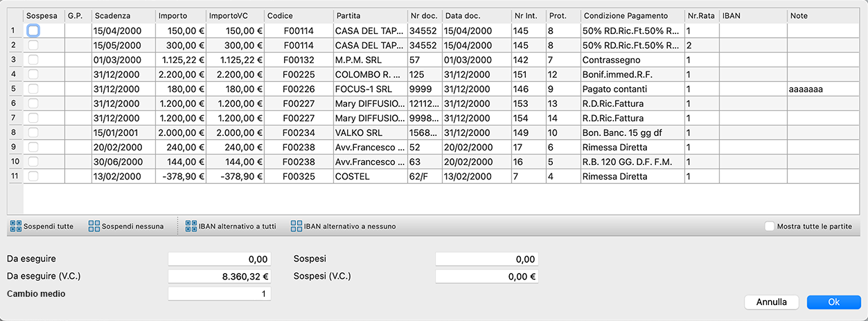The image size is (868, 321).
Task: Select row number 8 header
Action: pyautogui.click(x=15, y=132)
